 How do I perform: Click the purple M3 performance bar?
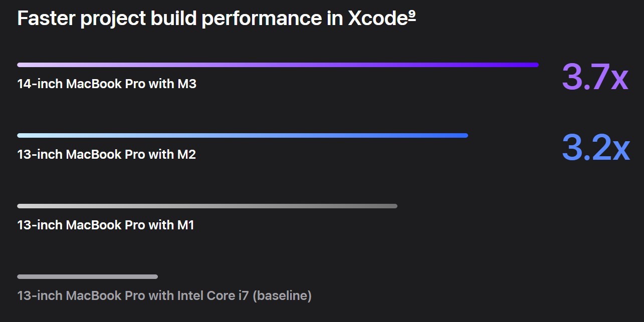pos(278,65)
